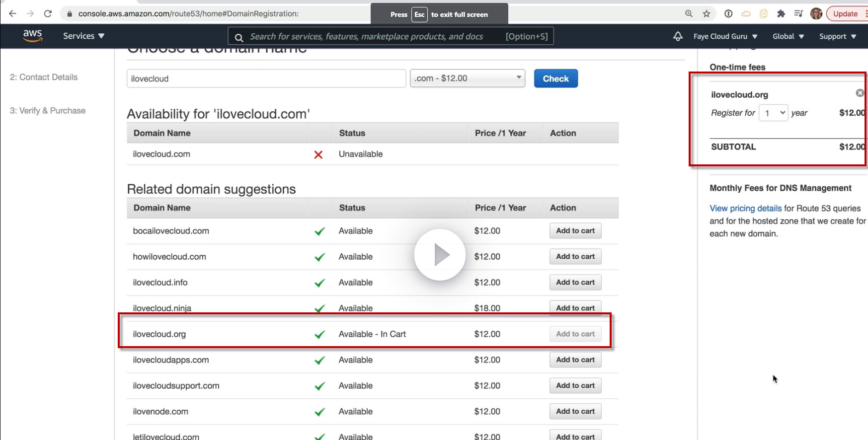The image size is (868, 440).
Task: Open the Faye Cloud Guru account menu
Action: pos(725,36)
